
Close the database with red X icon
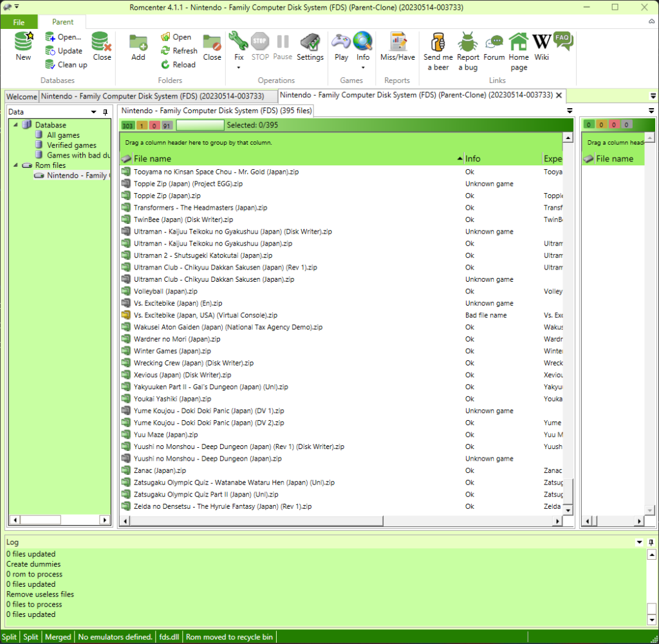pos(102,46)
